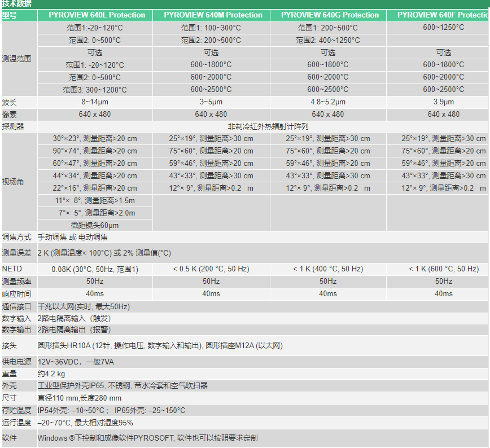
Task: Select cell 60°×47°, 测量距离>20 cm
Action: click(x=95, y=164)
